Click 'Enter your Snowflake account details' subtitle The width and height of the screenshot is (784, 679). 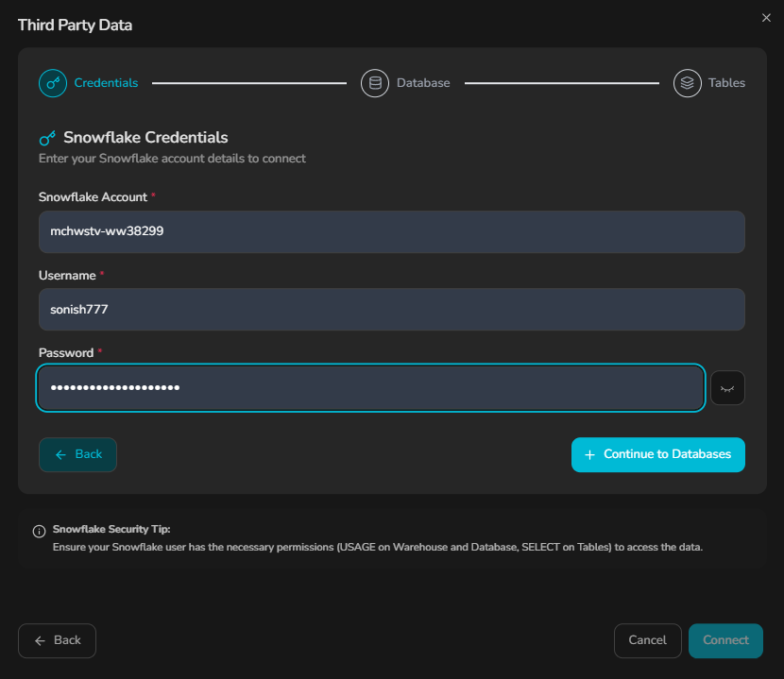(172, 159)
